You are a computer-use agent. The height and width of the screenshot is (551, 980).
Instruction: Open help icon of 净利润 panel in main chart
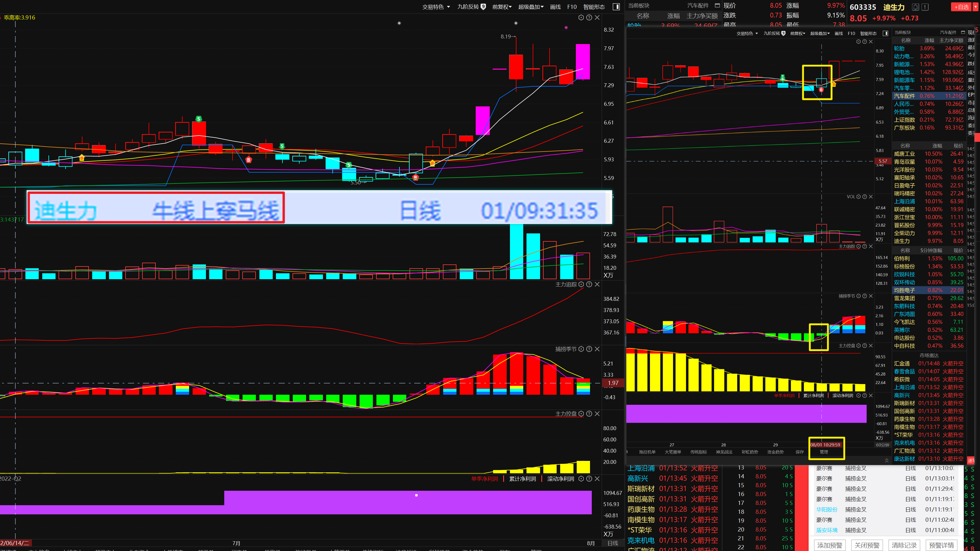pos(589,479)
